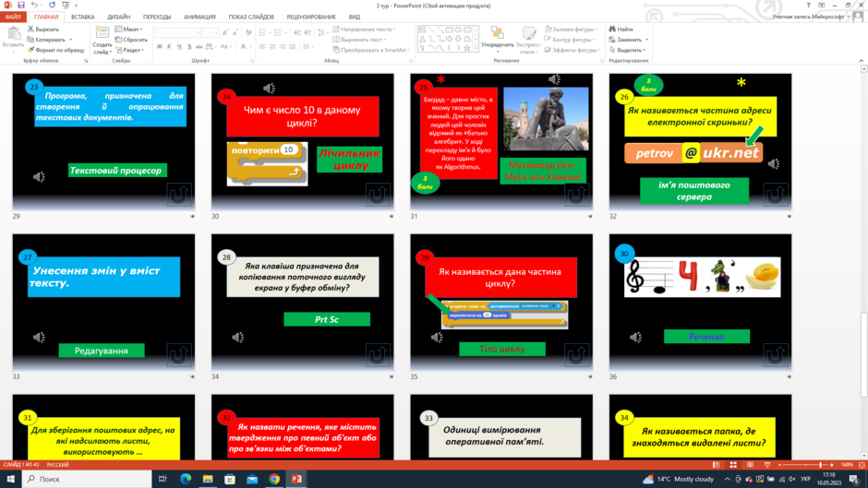868x488 pixels.
Task: Click РУССКИЙ language in status bar
Action: pos(57,465)
